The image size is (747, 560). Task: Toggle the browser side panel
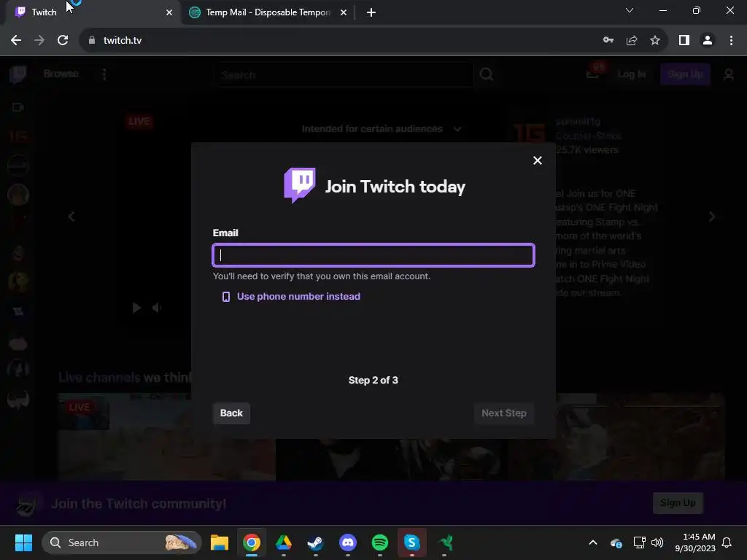click(x=684, y=40)
